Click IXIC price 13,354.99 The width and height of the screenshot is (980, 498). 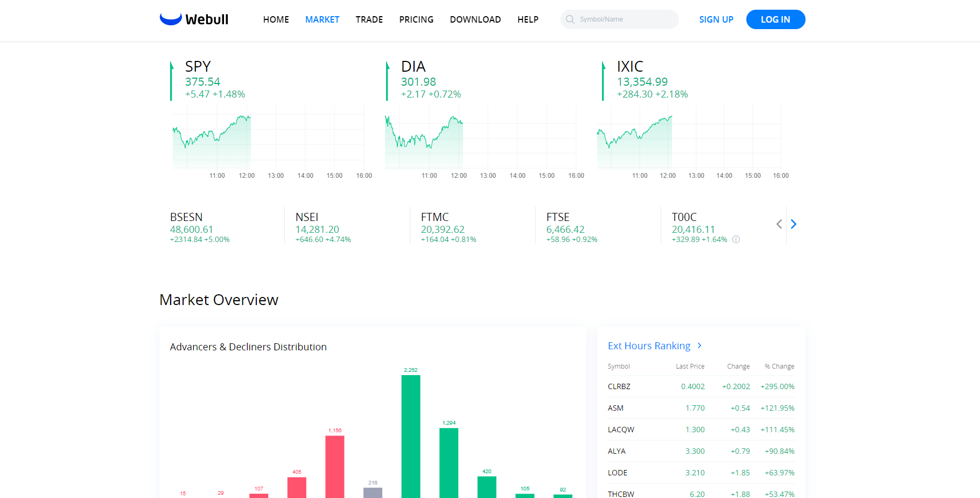pyautogui.click(x=642, y=82)
